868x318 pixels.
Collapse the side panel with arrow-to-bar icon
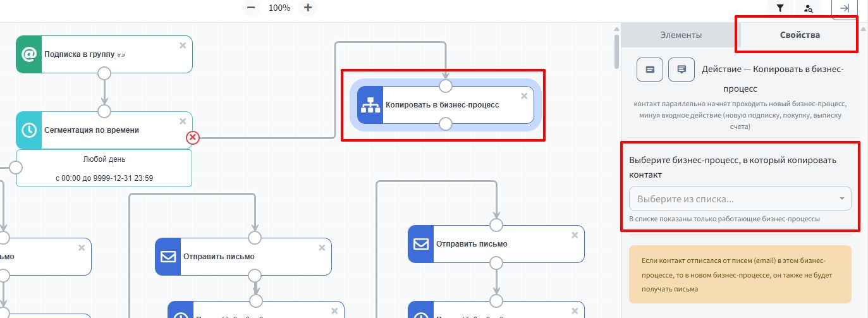[844, 8]
